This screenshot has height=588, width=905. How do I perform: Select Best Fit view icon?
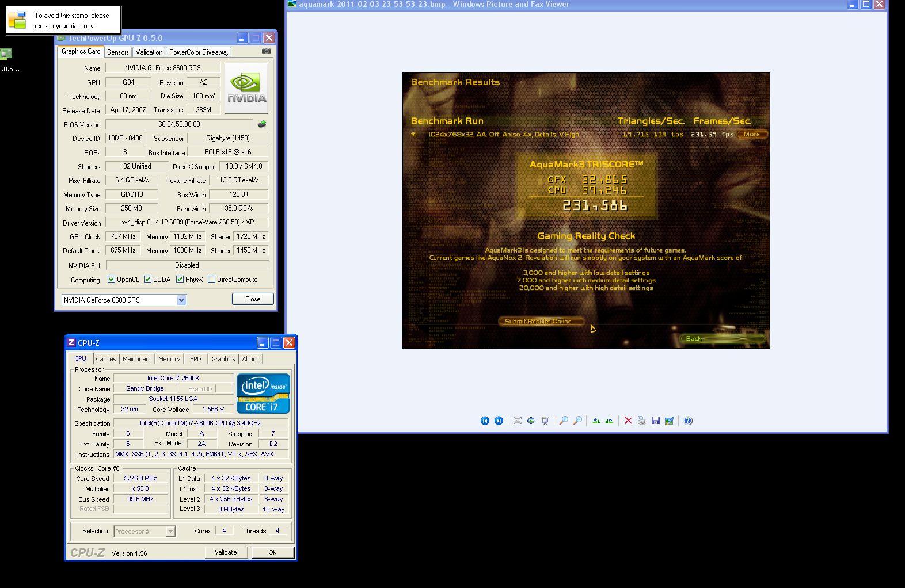[518, 421]
